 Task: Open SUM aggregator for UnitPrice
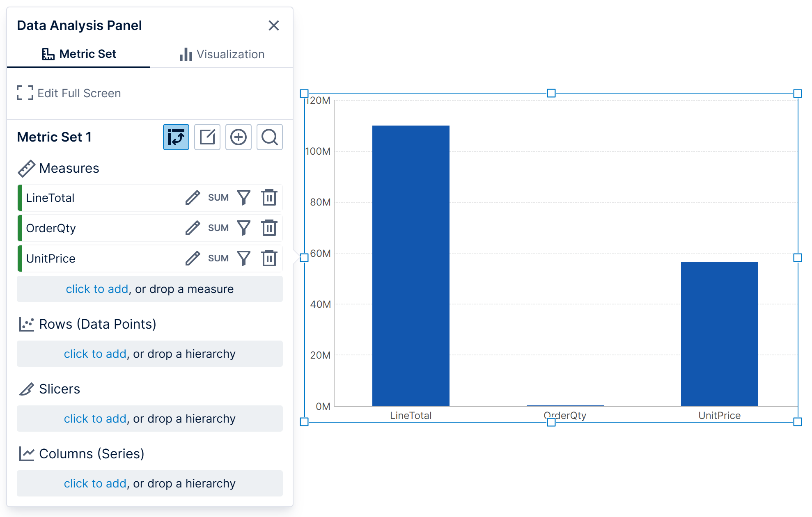[x=218, y=258]
